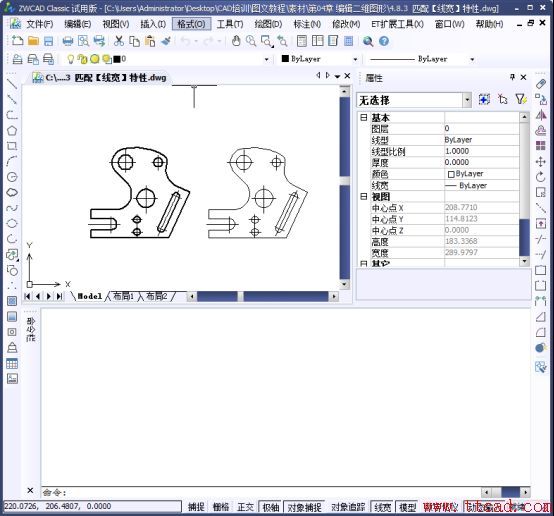Select the Line tool in left toolbar
Screen dimensions: 554x516
tap(12, 84)
